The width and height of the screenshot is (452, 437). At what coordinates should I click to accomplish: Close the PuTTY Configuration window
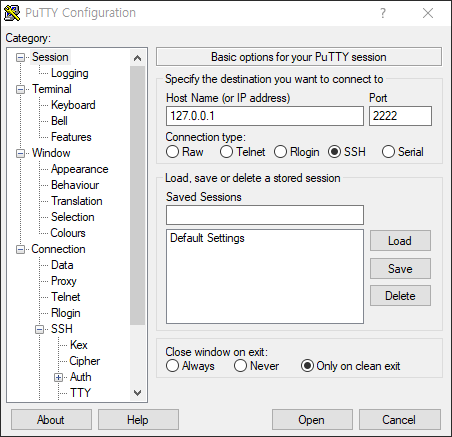point(428,13)
